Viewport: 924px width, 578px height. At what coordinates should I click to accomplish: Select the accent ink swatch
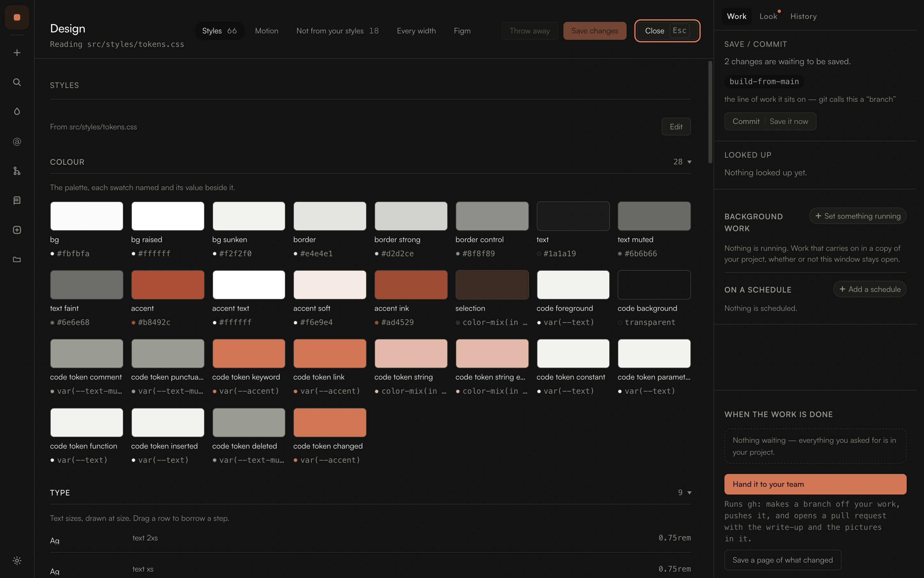pos(411,285)
